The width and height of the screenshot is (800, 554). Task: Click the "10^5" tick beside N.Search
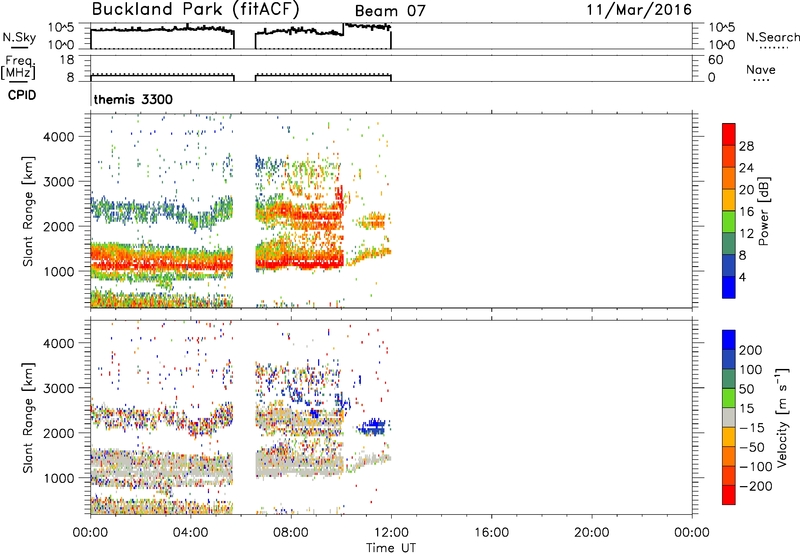(x=722, y=28)
